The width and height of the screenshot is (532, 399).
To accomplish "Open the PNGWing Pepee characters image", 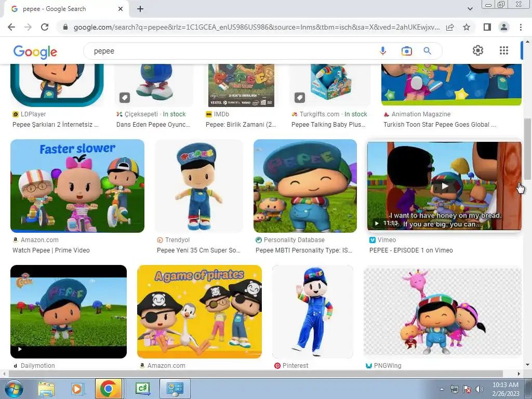I will click(443, 312).
